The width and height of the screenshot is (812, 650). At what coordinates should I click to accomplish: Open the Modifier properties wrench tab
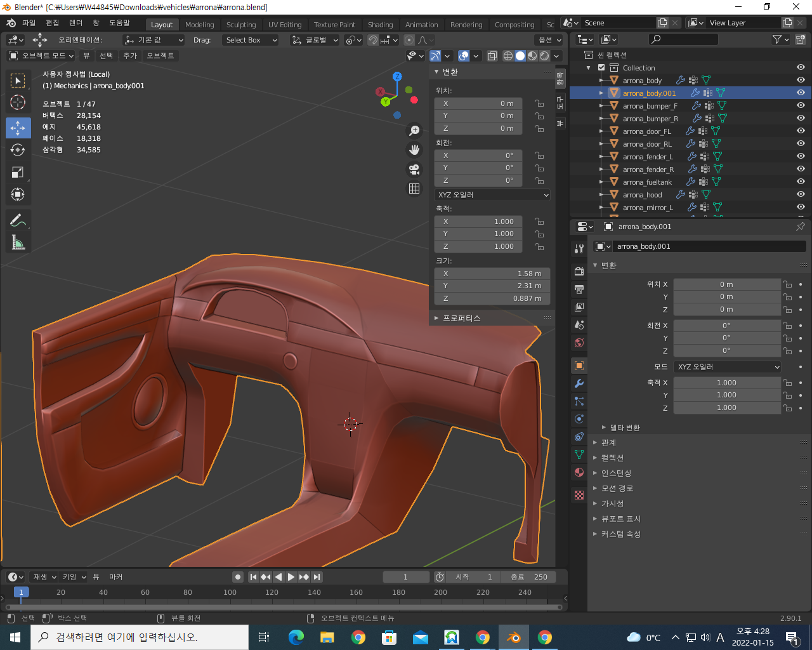579,383
